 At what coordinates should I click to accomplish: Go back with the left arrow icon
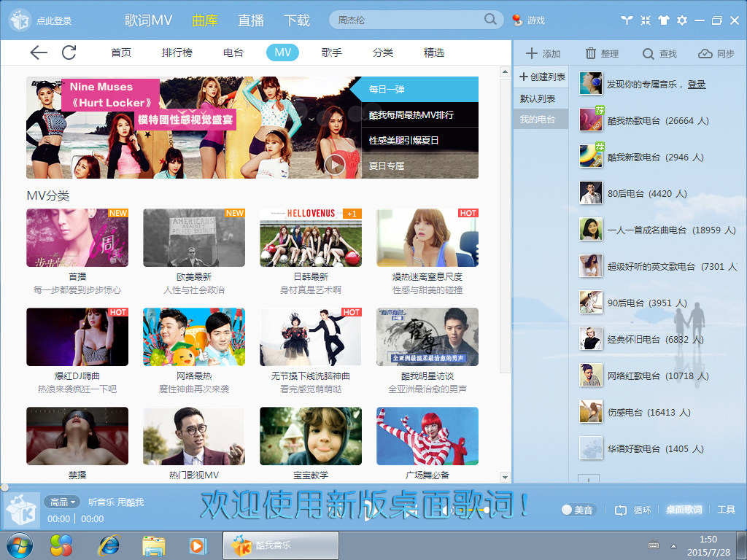39,52
